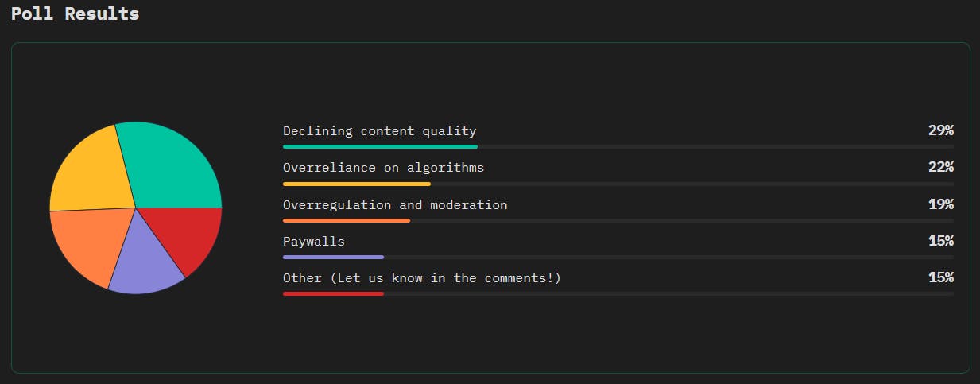
Task: Click the orange bar beneath Overregulation and moderation
Action: (x=347, y=220)
